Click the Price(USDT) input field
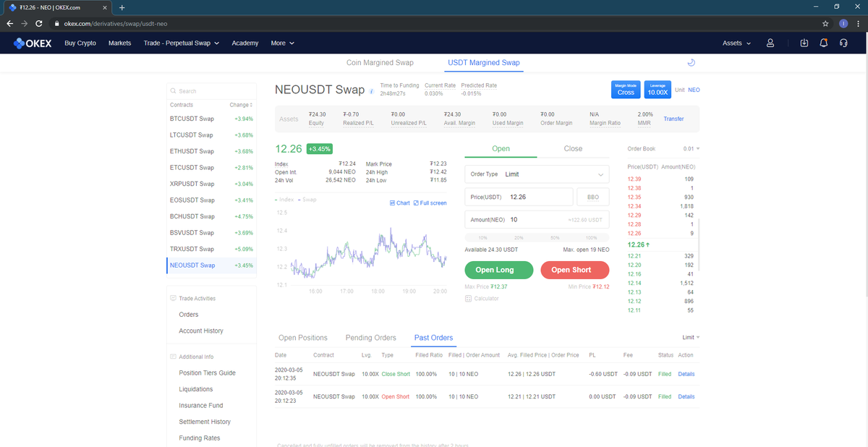868x447 pixels. [x=519, y=197]
